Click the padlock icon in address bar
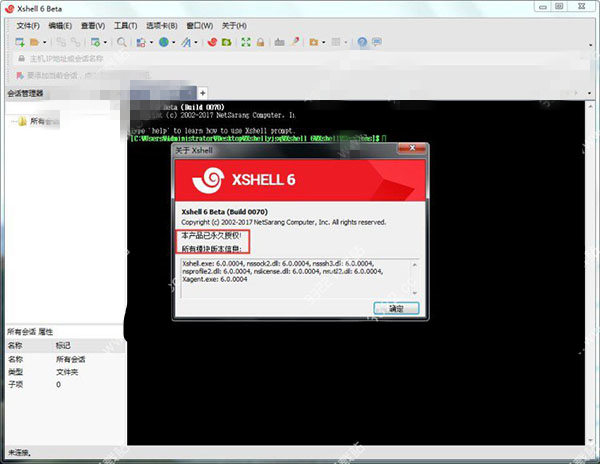Viewport: 600px width, 464px height. tap(21, 59)
